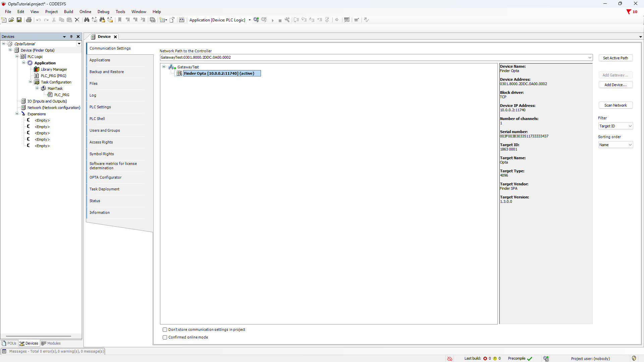Click the Scan Network button
Viewport: 644px width, 362px height.
(x=615, y=105)
